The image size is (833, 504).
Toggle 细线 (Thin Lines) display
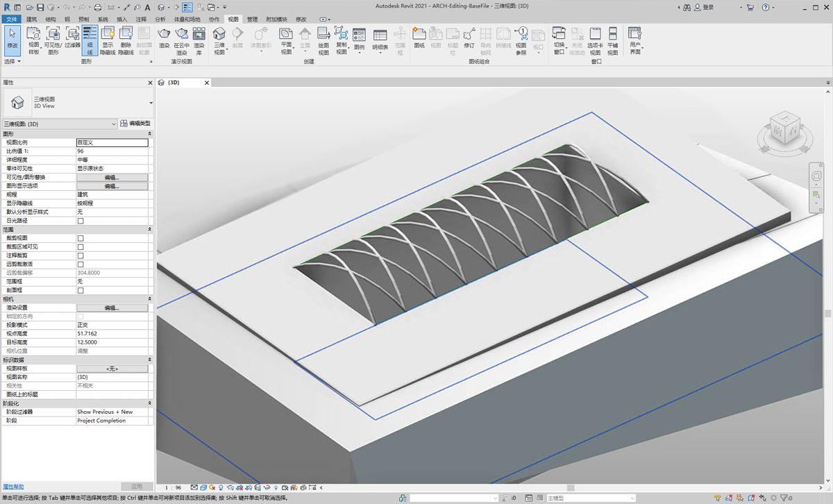point(90,39)
